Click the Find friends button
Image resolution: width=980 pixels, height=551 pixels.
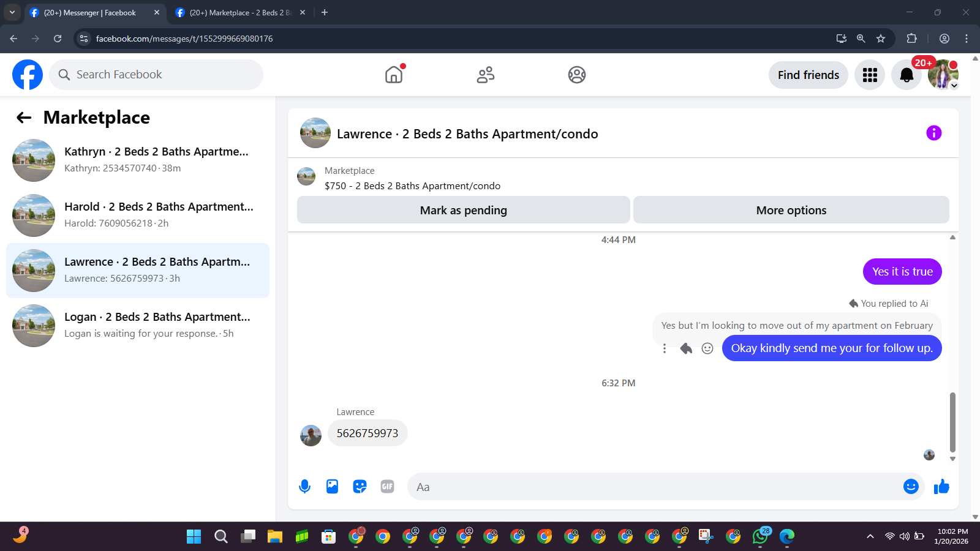point(809,75)
